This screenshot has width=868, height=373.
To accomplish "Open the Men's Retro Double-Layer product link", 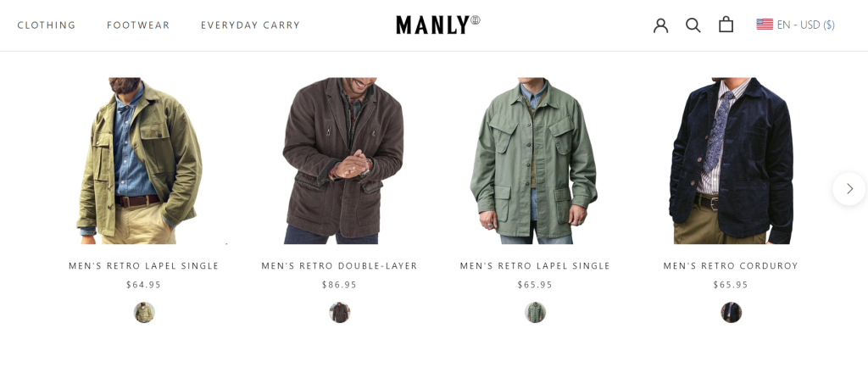I will coord(339,265).
